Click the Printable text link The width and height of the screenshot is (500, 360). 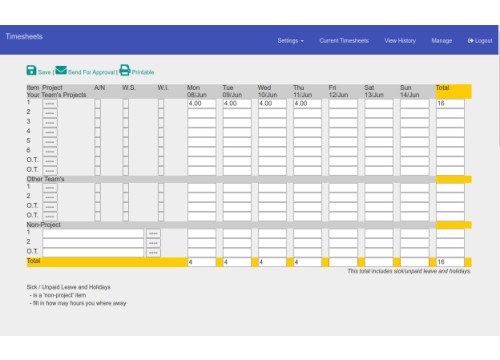pyautogui.click(x=143, y=72)
